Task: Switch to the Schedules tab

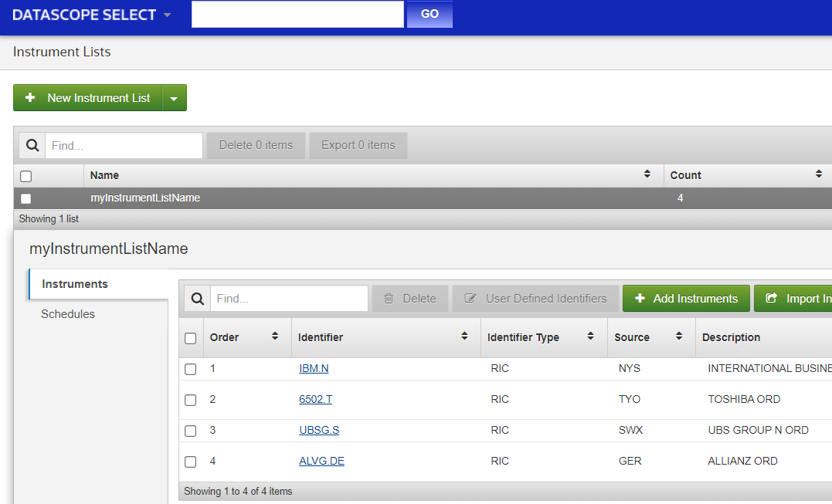Action: point(68,314)
